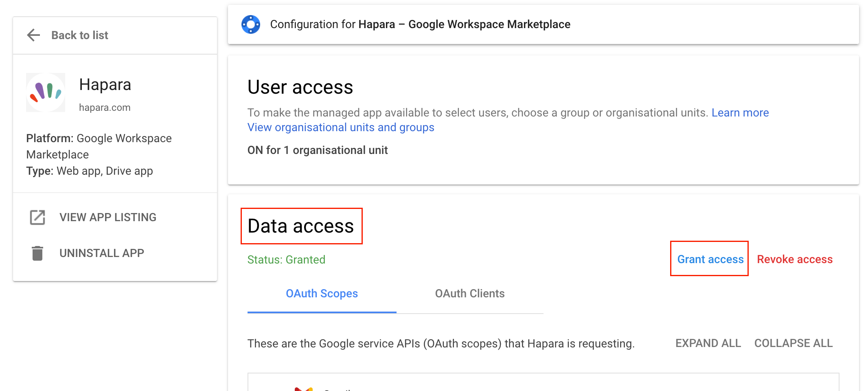The width and height of the screenshot is (868, 391).
Task: Click COLLAPSE ALL
Action: (793, 343)
